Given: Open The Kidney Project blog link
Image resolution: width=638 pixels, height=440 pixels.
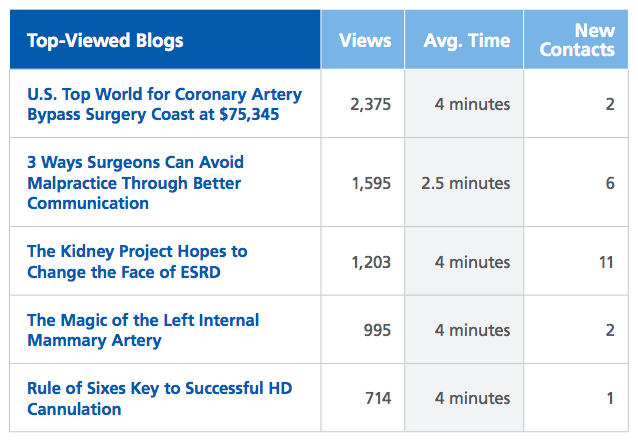Looking at the screenshot, I should pos(137,262).
